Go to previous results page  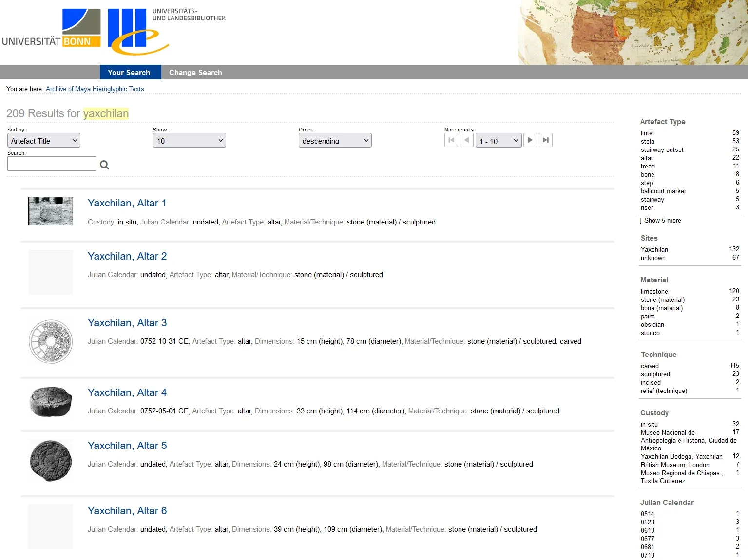click(467, 140)
